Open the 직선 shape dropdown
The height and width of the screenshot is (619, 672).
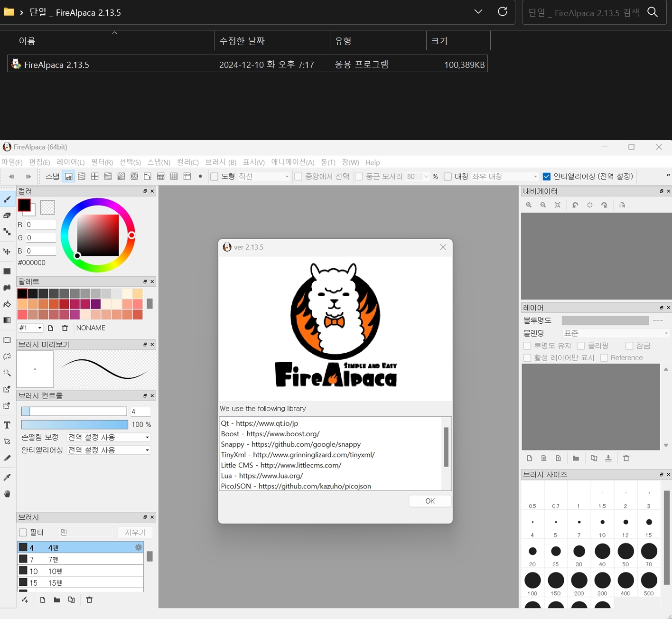pyautogui.click(x=264, y=177)
